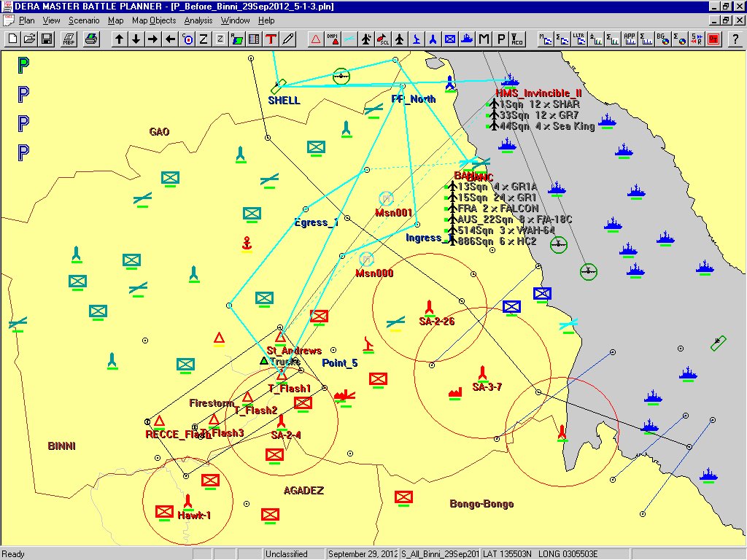The image size is (747, 560).
Task: Select the red triangle target tool
Action: tap(316, 39)
